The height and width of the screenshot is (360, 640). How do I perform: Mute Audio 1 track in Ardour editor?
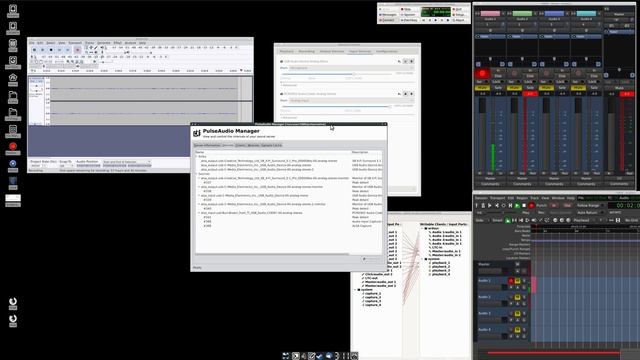tap(518, 281)
